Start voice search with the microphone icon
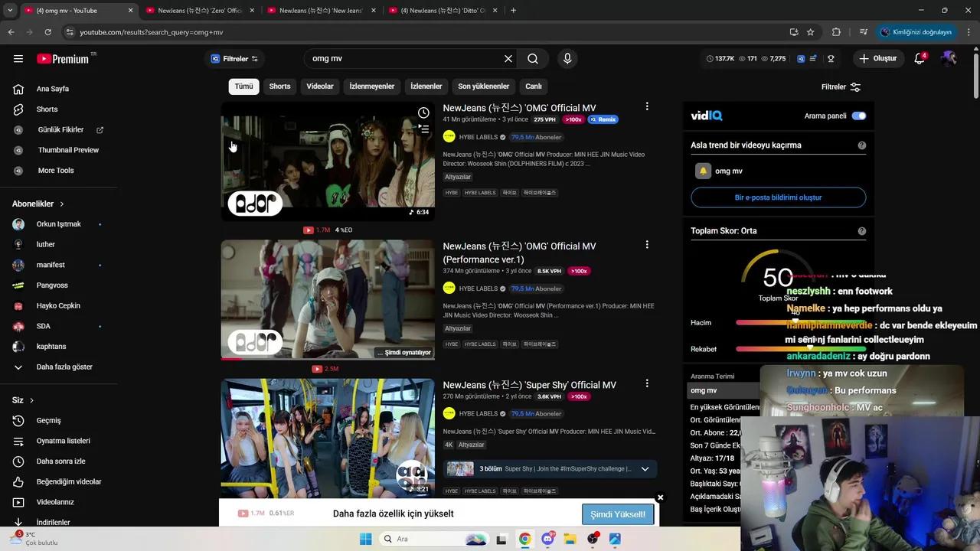Screen dimensions: 980x551 tap(567, 59)
